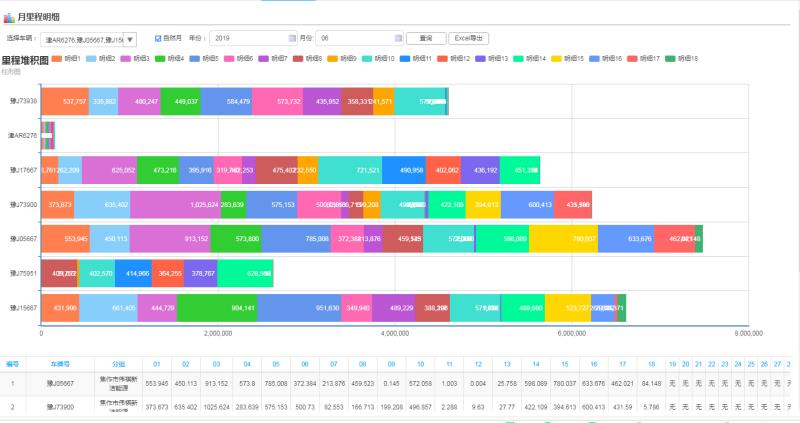Uncheck the 自然月 checkbox

pos(158,38)
